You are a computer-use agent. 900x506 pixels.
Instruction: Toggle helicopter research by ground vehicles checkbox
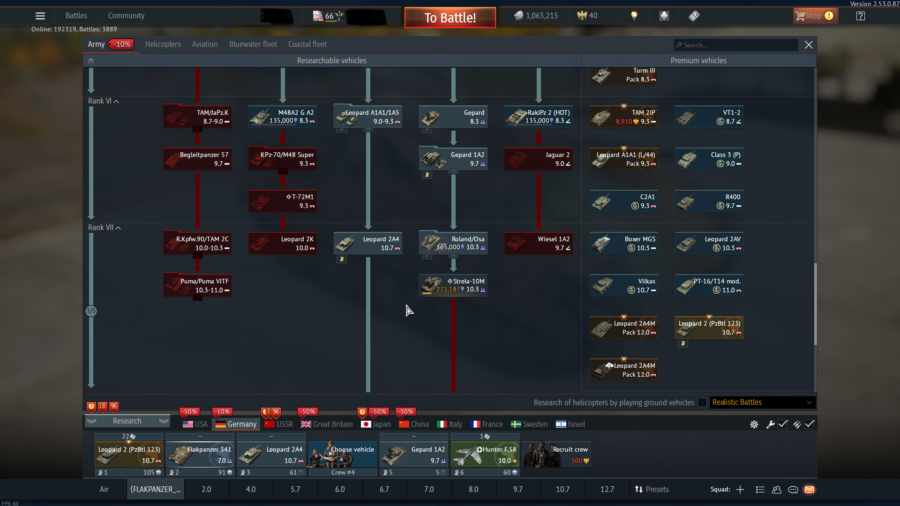point(701,403)
